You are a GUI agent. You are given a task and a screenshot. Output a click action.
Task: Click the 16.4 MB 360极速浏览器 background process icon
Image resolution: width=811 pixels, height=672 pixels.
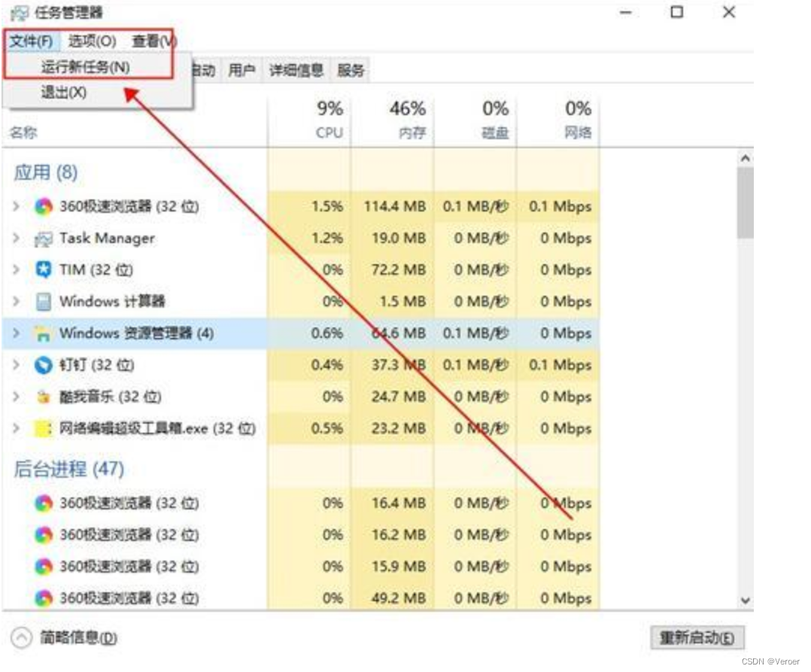pos(44,503)
